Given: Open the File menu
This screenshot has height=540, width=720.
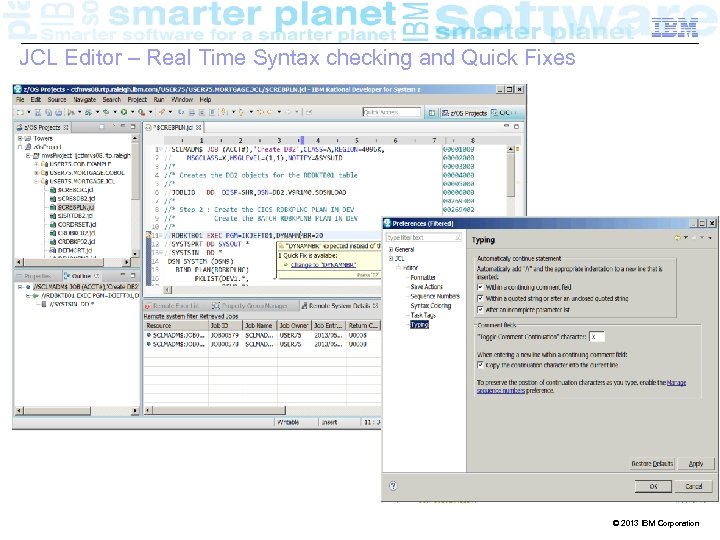Looking at the screenshot, I should (20, 100).
